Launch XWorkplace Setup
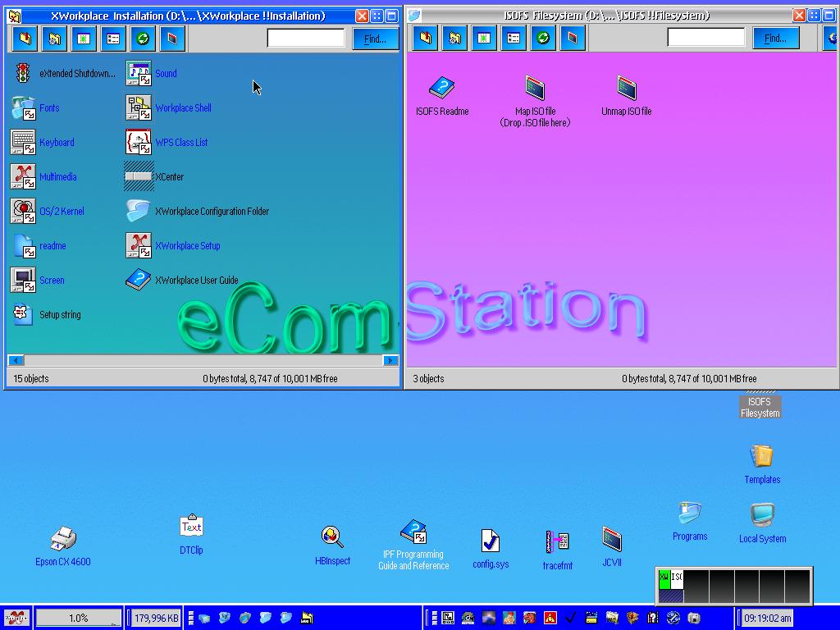The height and width of the screenshot is (630, 840). pos(139,246)
